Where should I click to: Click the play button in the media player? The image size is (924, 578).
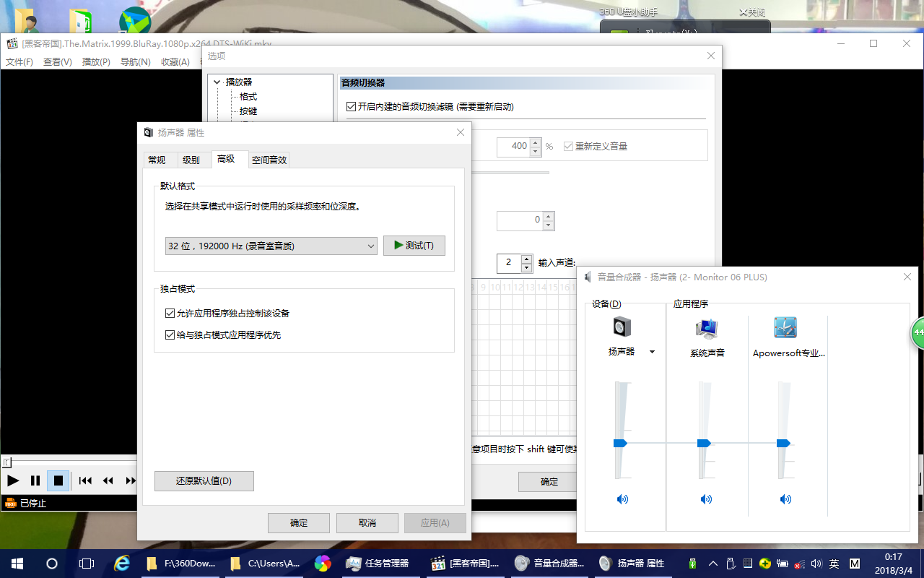tap(12, 480)
